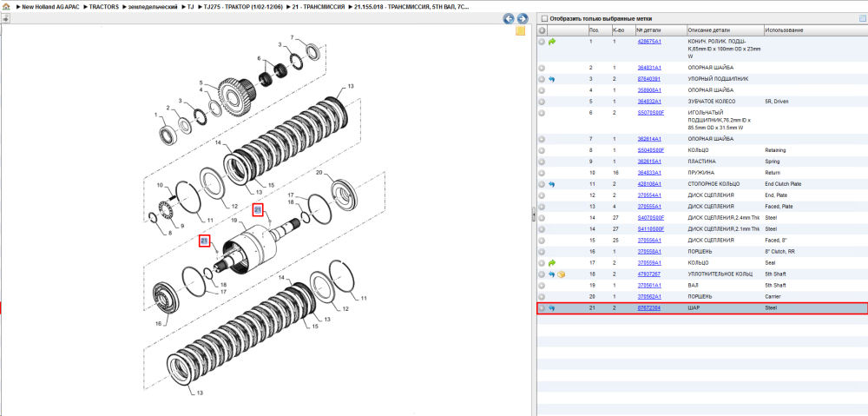Click the pin panel icon below home
The height and width of the screenshot is (416, 868).
5,18
